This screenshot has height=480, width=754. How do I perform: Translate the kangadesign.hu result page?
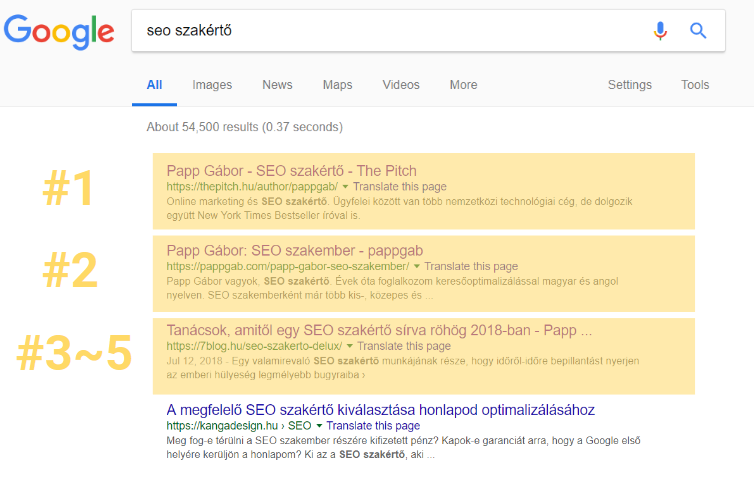click(373, 426)
